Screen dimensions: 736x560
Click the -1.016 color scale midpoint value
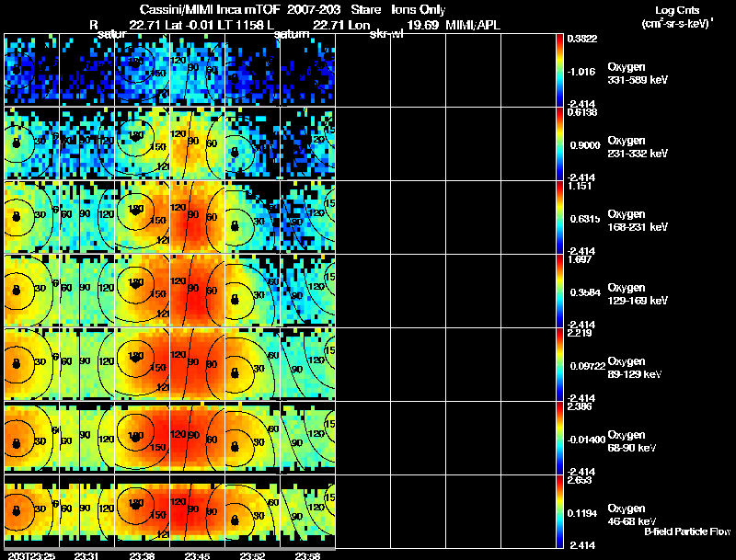[x=581, y=72]
